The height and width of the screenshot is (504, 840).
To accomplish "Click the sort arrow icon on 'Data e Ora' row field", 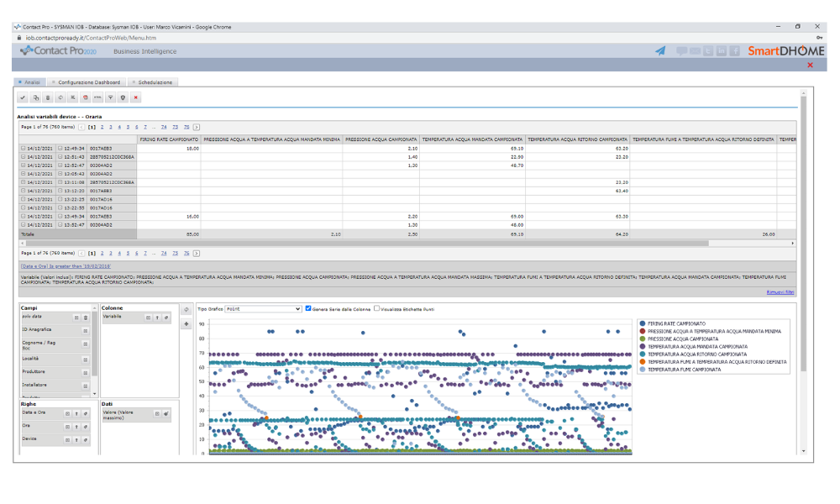I will 76,413.
